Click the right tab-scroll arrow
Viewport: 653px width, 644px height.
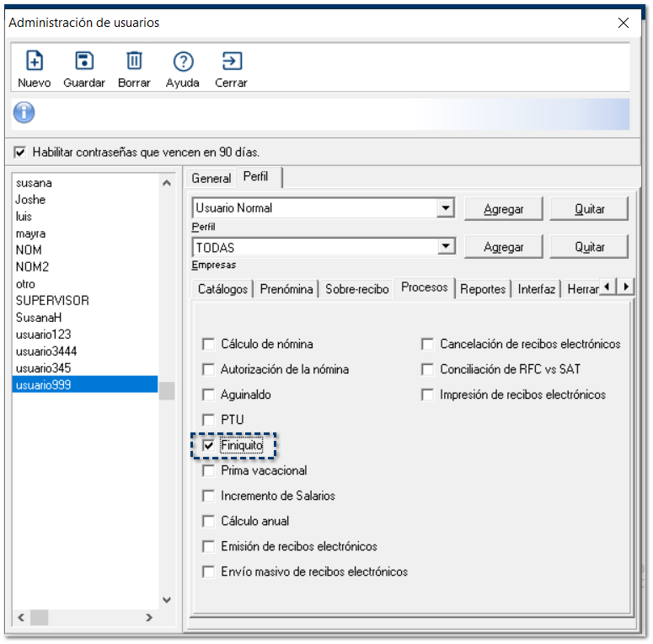coord(625,287)
